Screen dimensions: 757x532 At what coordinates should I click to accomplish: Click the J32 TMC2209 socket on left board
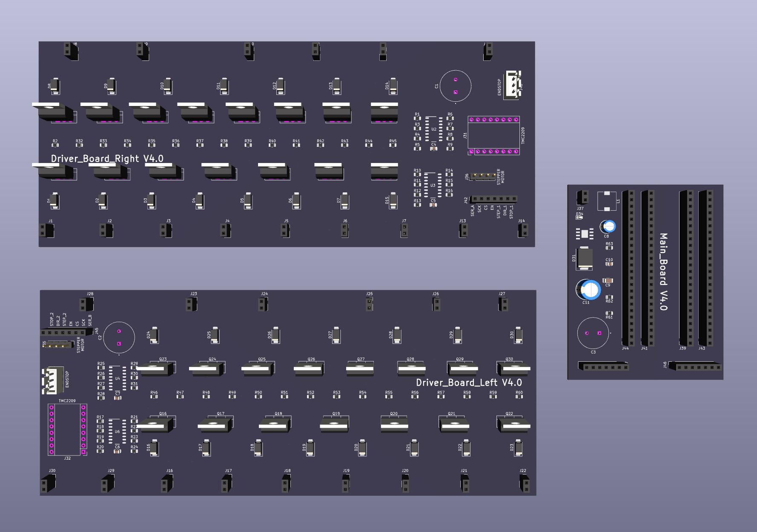(67, 429)
